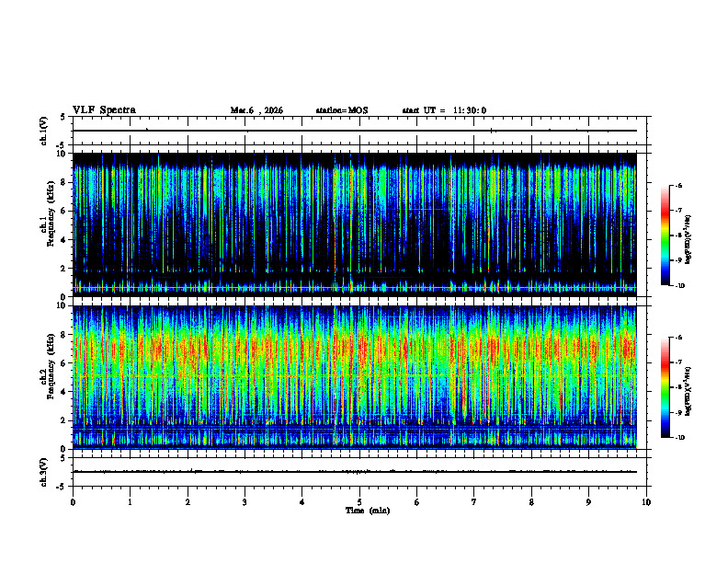
Task: Click the ch.1 color bar log(PSD) label
Action: [688, 240]
